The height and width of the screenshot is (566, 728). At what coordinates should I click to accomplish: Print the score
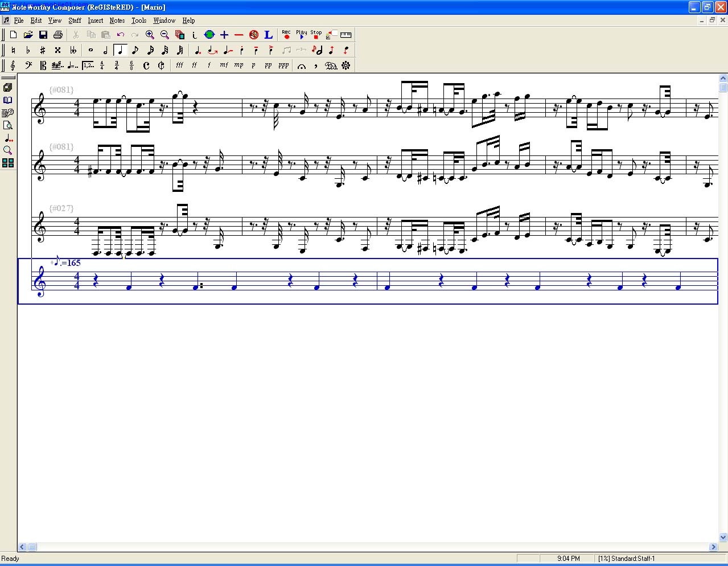point(57,35)
